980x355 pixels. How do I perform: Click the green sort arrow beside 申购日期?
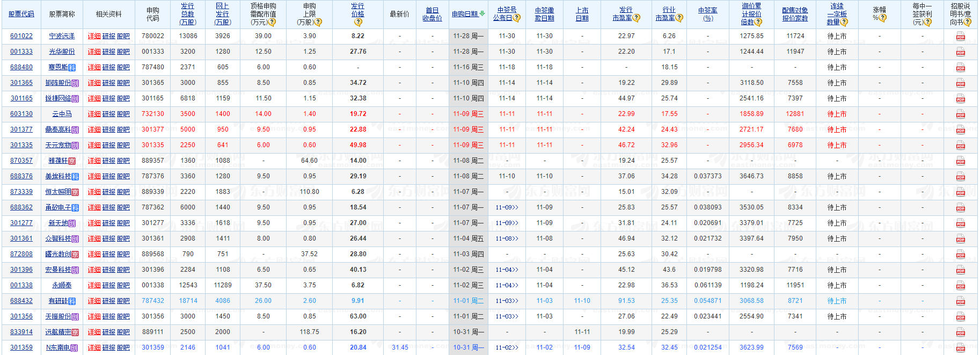click(482, 13)
